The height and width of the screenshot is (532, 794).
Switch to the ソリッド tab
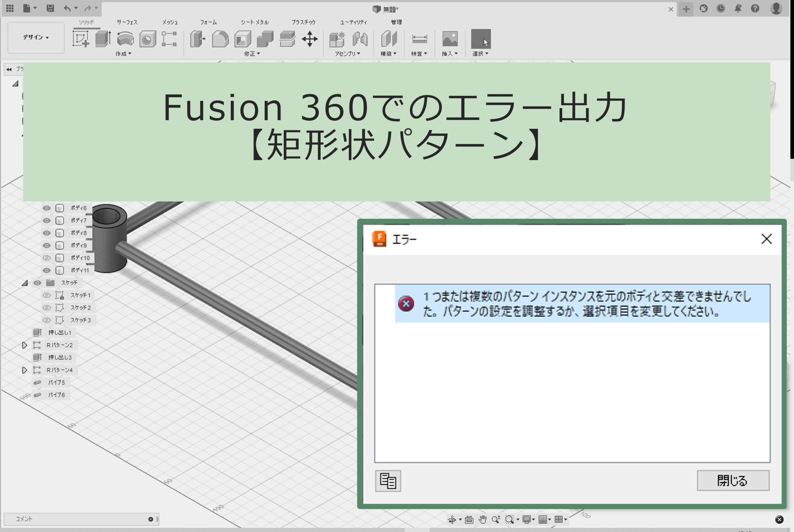click(87, 22)
